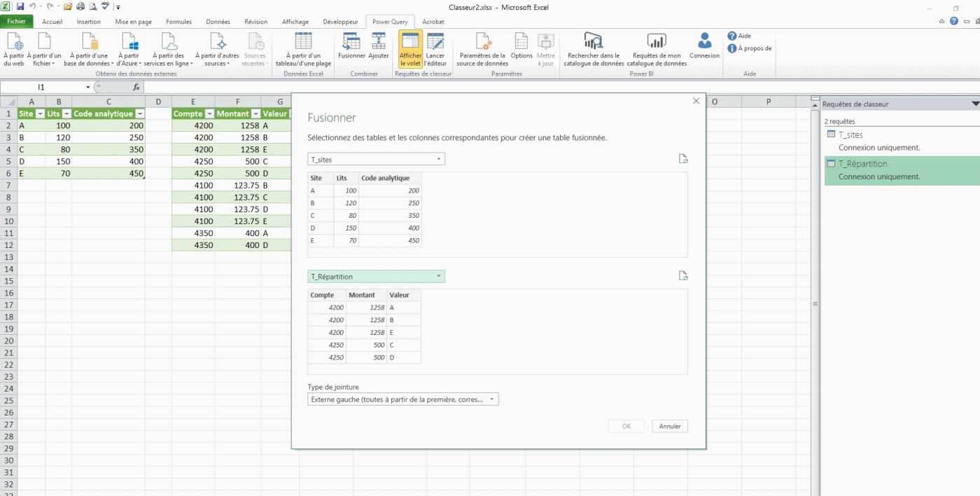Switch to the Données ribbon tab
This screenshot has width=980, height=496.
pos(218,22)
